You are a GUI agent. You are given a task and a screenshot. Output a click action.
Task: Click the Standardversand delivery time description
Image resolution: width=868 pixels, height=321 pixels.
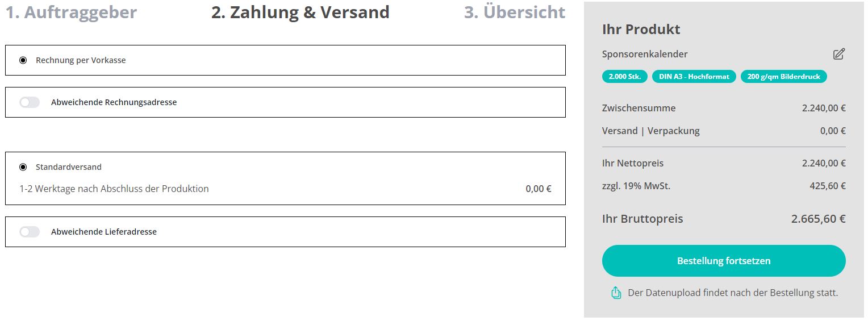click(114, 189)
